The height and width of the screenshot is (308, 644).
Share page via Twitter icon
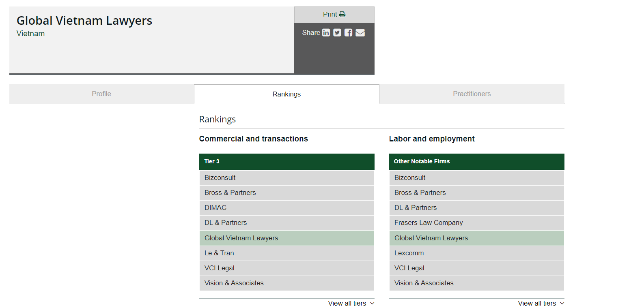click(337, 33)
